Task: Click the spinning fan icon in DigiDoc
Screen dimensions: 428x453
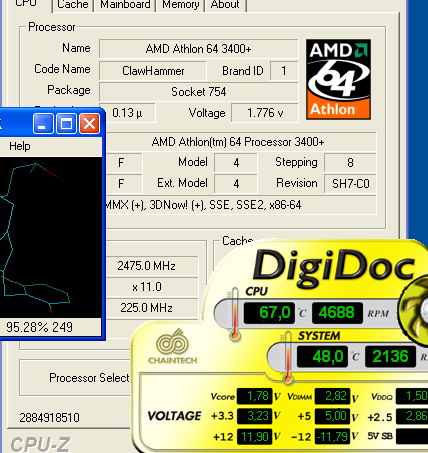Action: pos(413,309)
